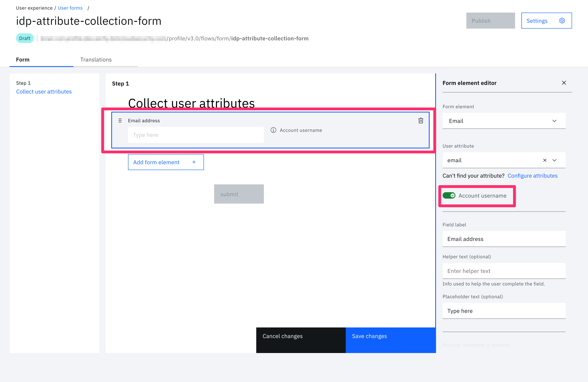588x382 pixels.
Task: Switch to the Translations tab
Action: click(x=96, y=60)
